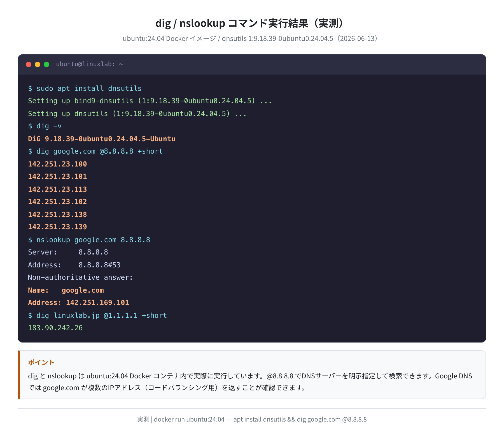
Task: Click the red close dot in terminal
Action: pos(29,64)
